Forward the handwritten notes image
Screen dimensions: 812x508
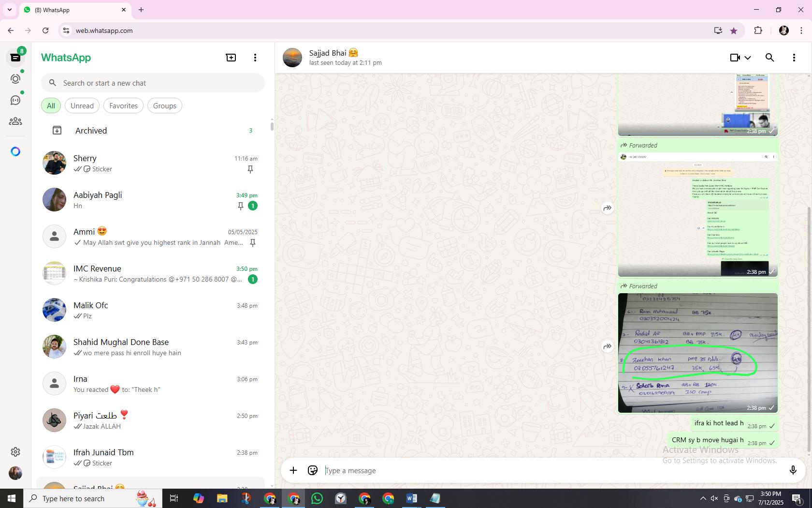[608, 346]
